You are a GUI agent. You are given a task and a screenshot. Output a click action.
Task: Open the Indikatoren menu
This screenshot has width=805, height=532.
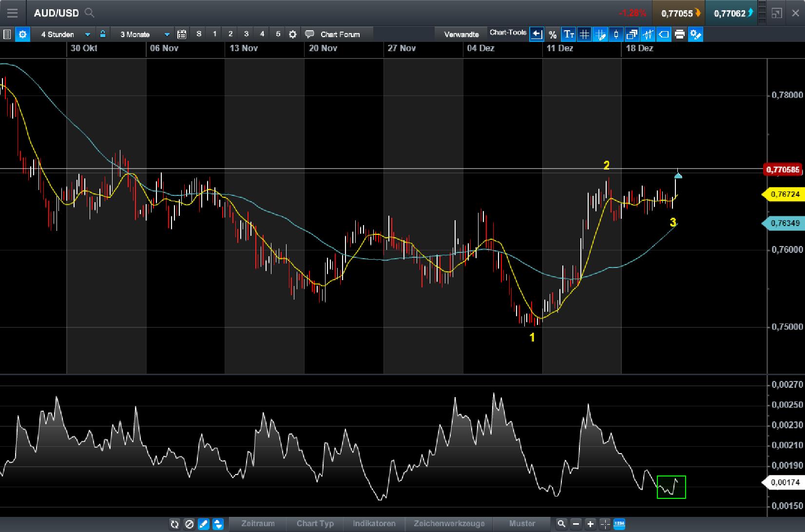click(374, 524)
